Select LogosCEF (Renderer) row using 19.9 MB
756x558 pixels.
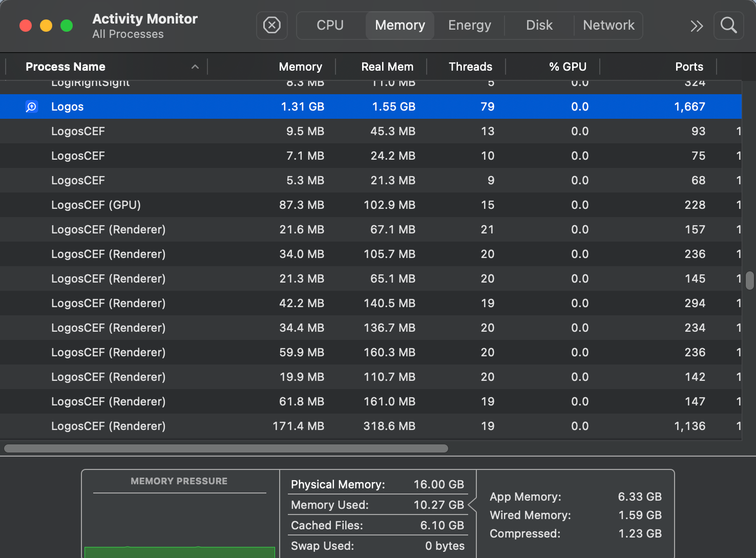pyautogui.click(x=371, y=377)
